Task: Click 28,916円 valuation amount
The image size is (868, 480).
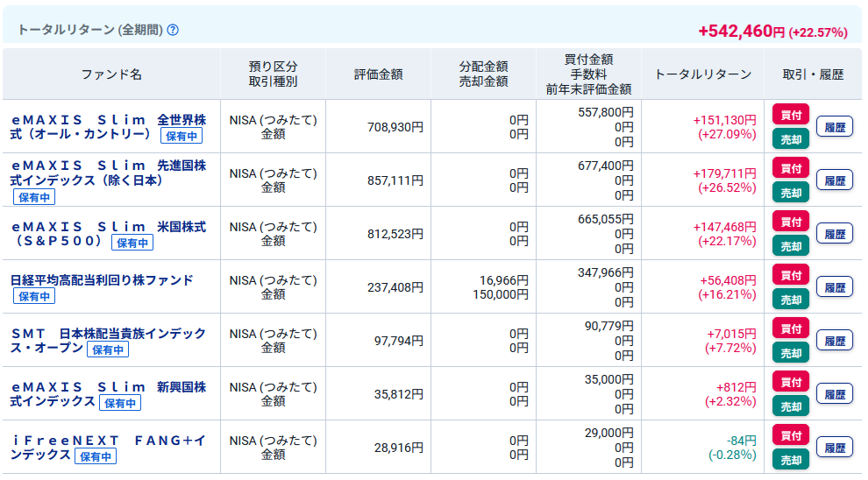Action: 399,448
